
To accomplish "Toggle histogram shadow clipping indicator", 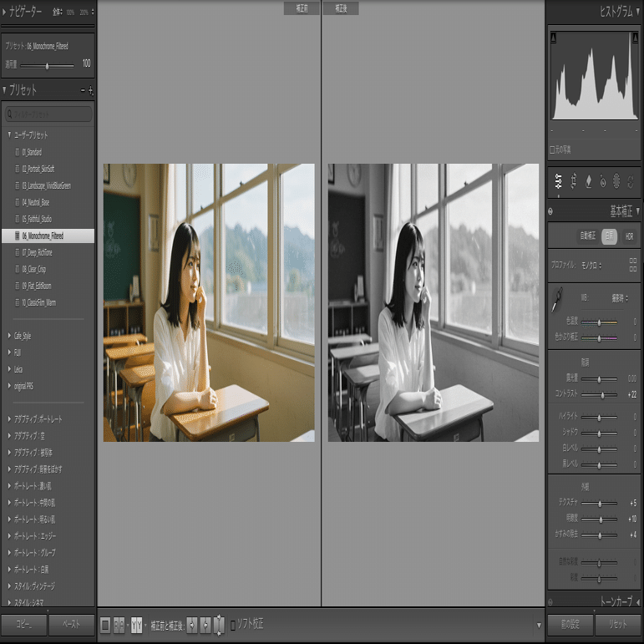I will (553, 38).
